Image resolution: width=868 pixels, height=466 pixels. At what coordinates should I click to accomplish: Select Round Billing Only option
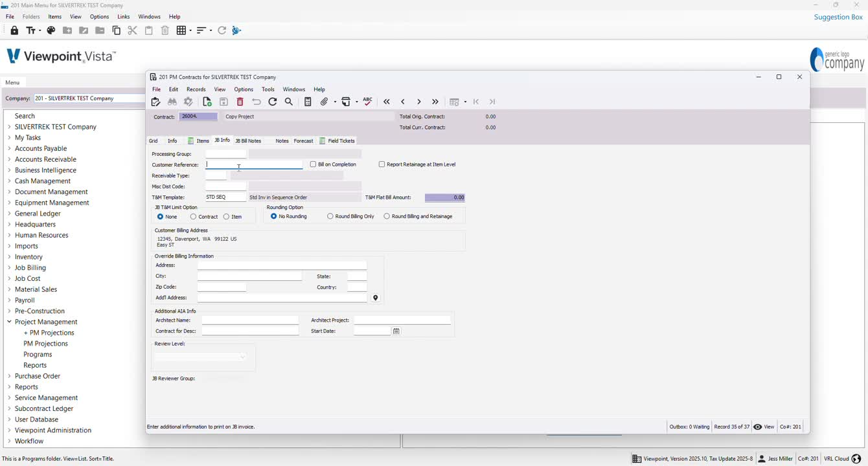(x=330, y=216)
